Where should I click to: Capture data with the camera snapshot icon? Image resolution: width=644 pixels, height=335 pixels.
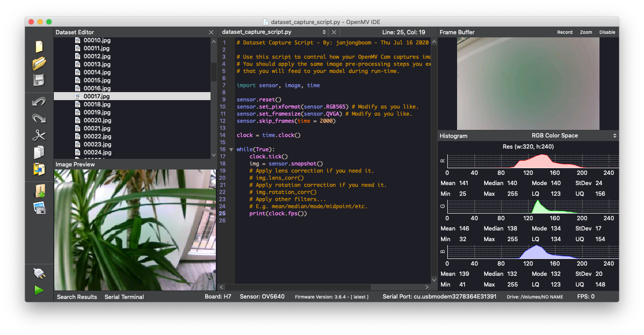pyautogui.click(x=39, y=208)
